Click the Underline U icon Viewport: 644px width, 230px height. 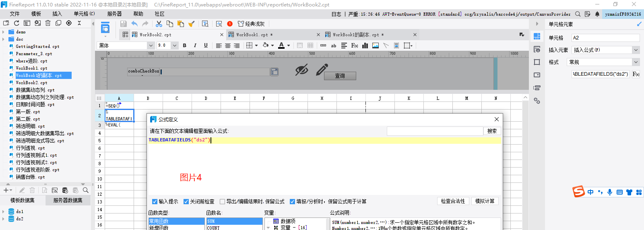click(x=206, y=46)
